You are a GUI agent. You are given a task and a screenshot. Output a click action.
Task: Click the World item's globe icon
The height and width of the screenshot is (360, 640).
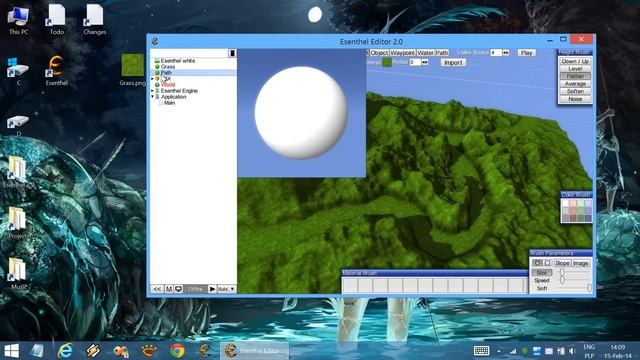157,84
